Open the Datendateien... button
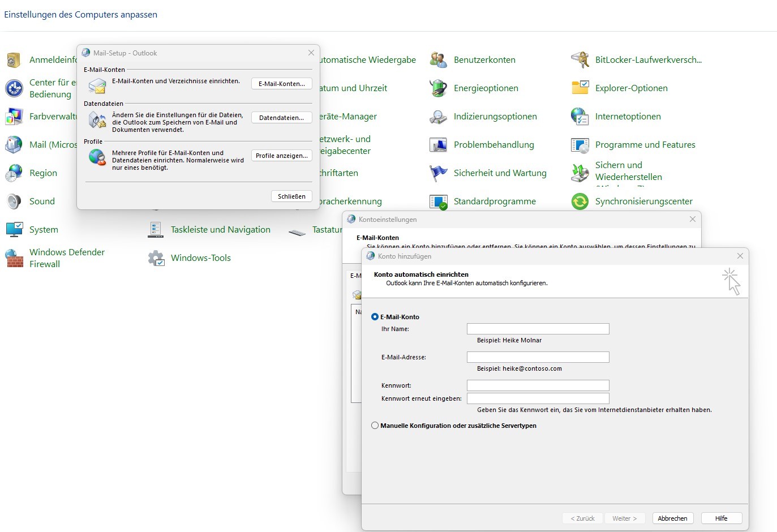 [x=281, y=118]
